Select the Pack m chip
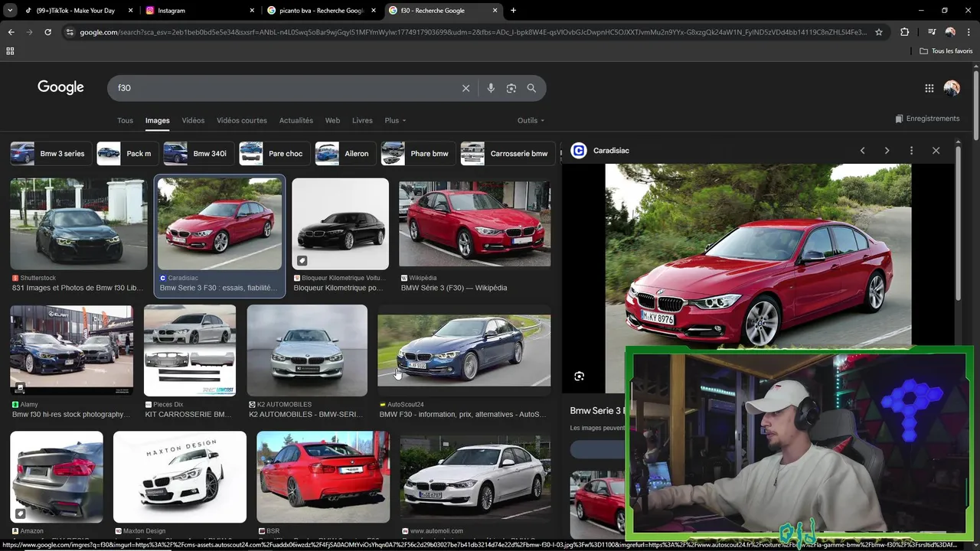Screen dimensions: 980x551 pyautogui.click(x=128, y=153)
